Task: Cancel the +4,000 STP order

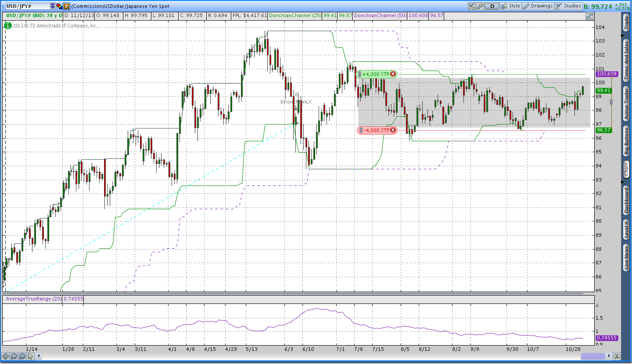Action: [393, 74]
